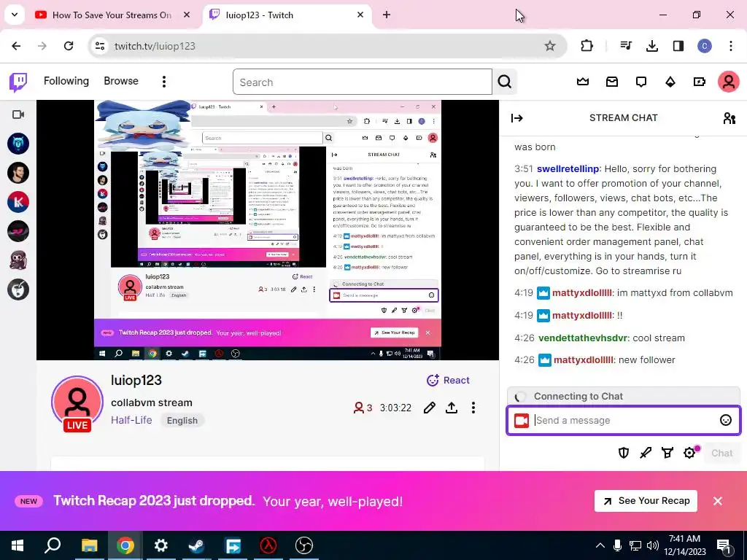Open Chrome media controls icon
This screenshot has width=747, height=560.
pos(625,46)
